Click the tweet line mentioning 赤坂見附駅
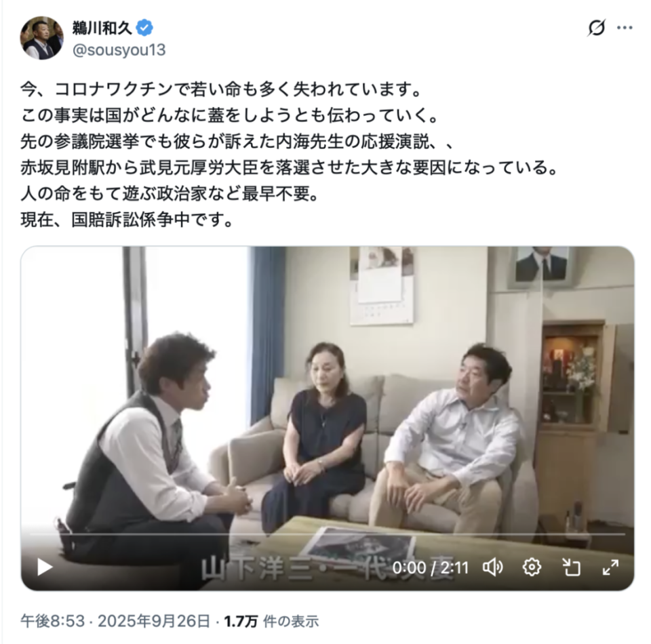The width and height of the screenshot is (651, 644). [x=290, y=167]
